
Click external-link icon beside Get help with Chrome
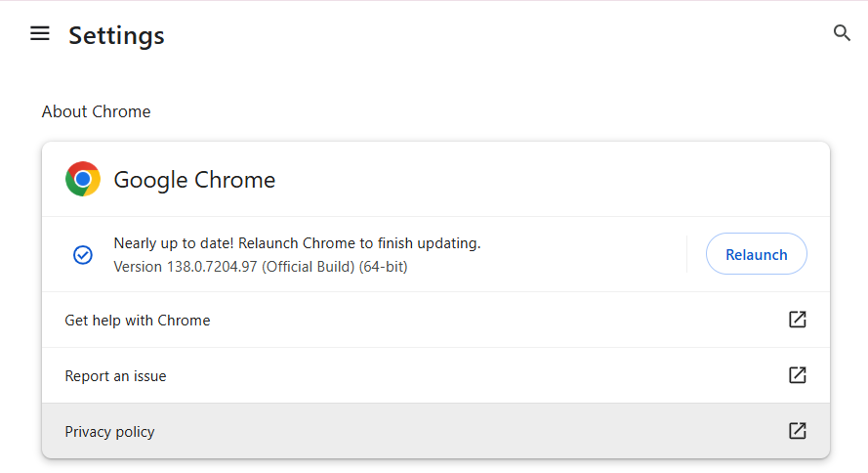pos(797,320)
